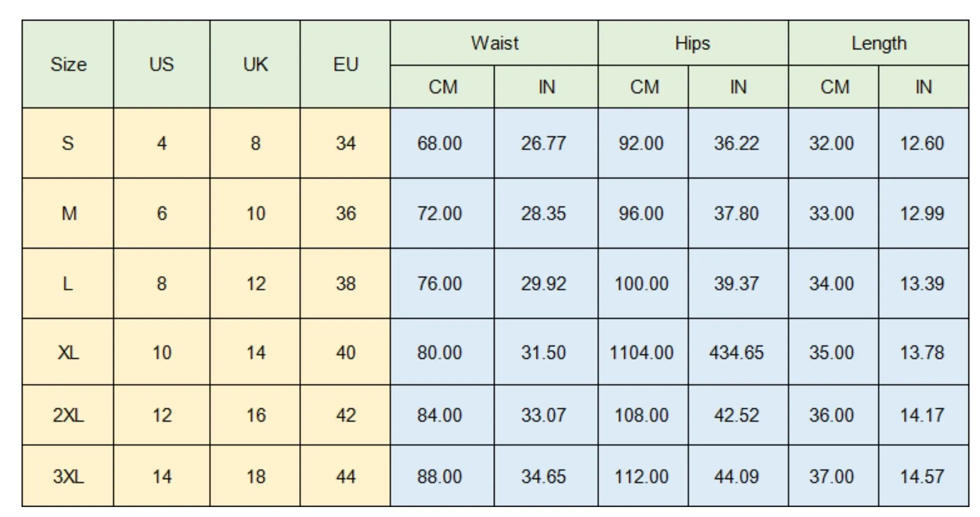Click the Hips header cell
This screenshot has height=517, width=980.
click(x=693, y=43)
